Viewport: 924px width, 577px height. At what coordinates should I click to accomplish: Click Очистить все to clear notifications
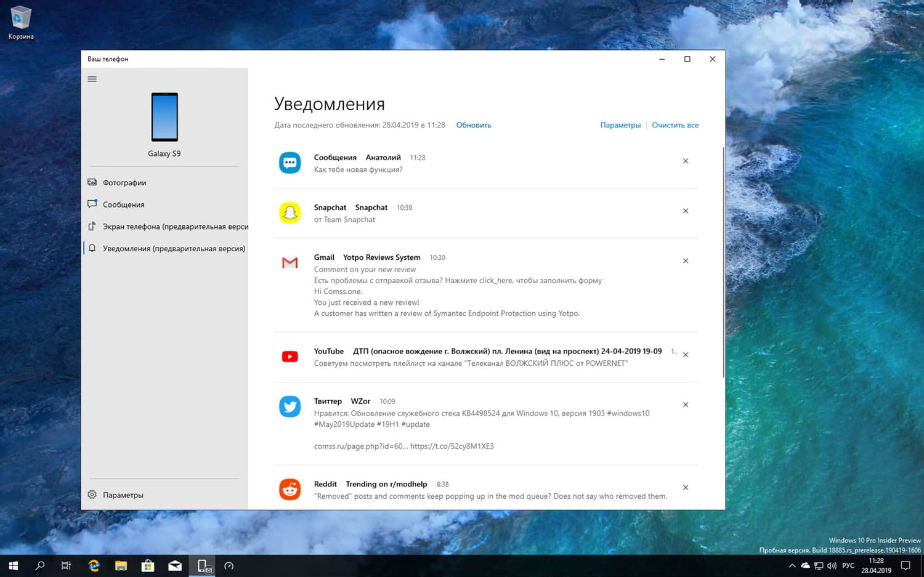(x=675, y=125)
